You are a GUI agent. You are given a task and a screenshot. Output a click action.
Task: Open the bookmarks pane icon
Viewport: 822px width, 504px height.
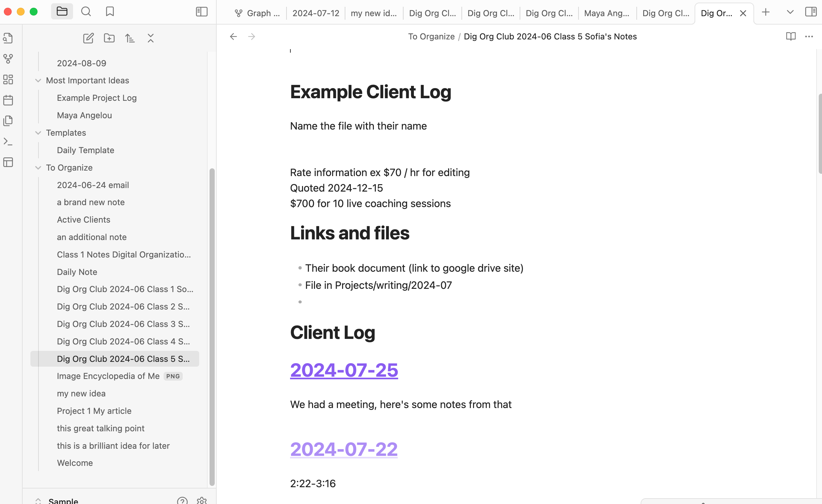(x=110, y=12)
